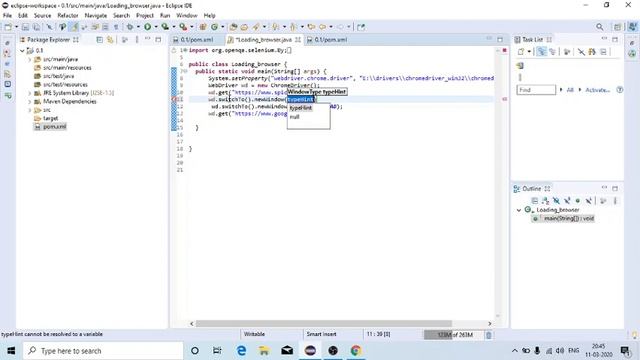Open Microsoft Edge from the taskbar
640x360 pixels.
point(241,351)
